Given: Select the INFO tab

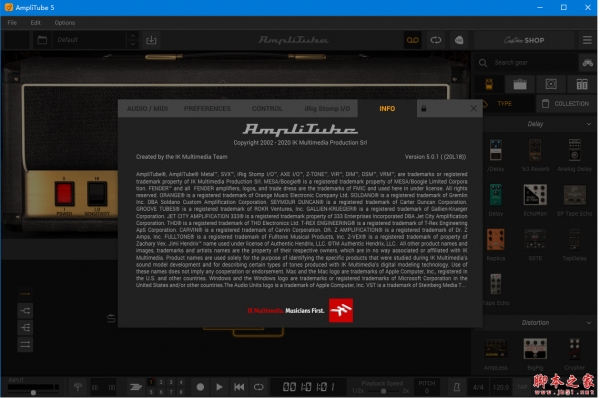Looking at the screenshot, I should pyautogui.click(x=387, y=109).
